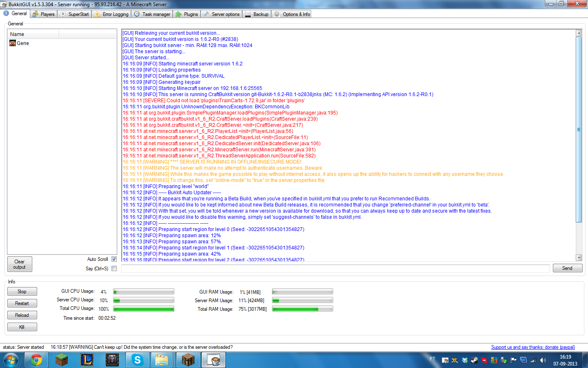588x368 pixels.
Task: Click the Clear output button
Action: (x=19, y=264)
